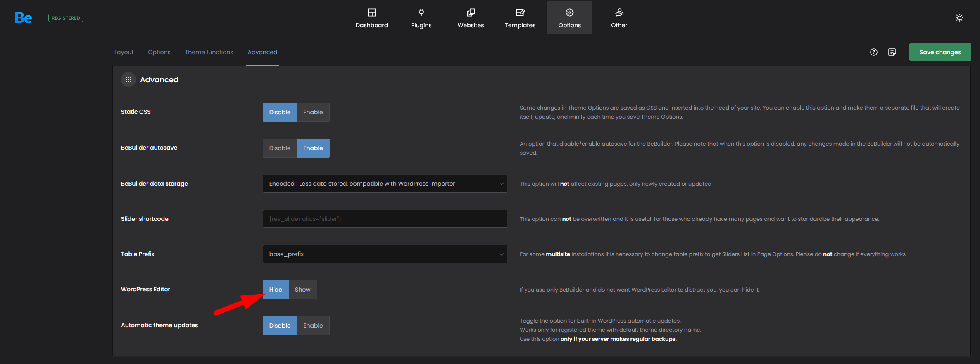Toggle light mode with the sun icon

[x=959, y=18]
